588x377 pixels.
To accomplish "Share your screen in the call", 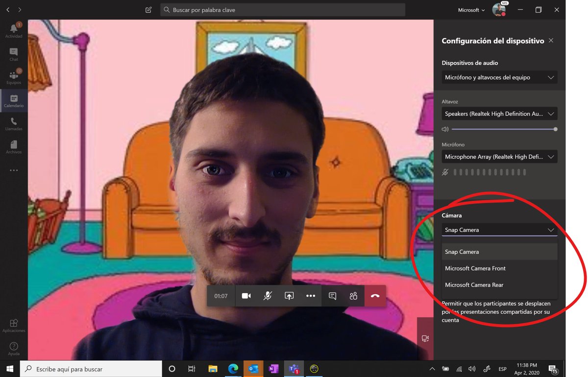I will [x=289, y=296].
